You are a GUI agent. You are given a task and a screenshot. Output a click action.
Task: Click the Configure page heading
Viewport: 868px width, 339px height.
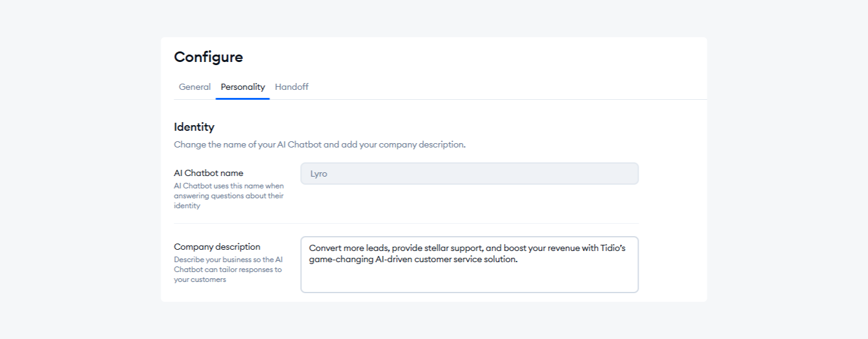click(208, 57)
